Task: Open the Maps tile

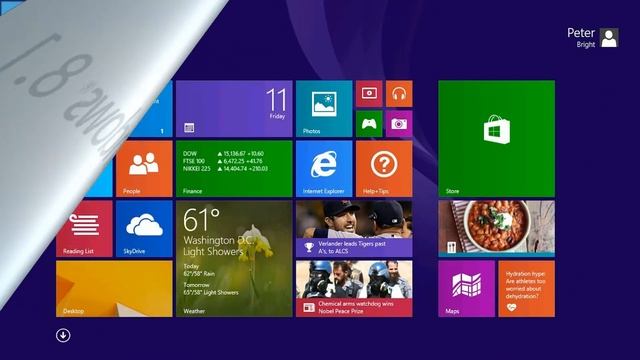Action: click(466, 289)
